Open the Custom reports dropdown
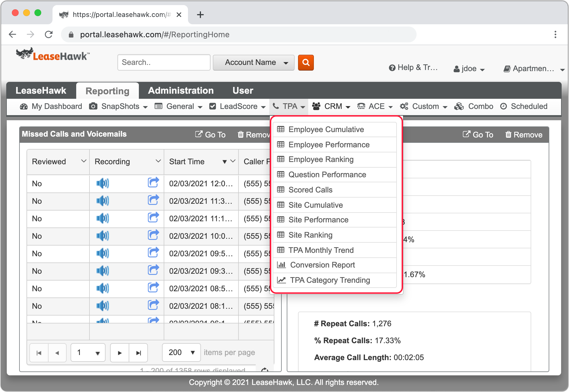 pyautogui.click(x=424, y=106)
